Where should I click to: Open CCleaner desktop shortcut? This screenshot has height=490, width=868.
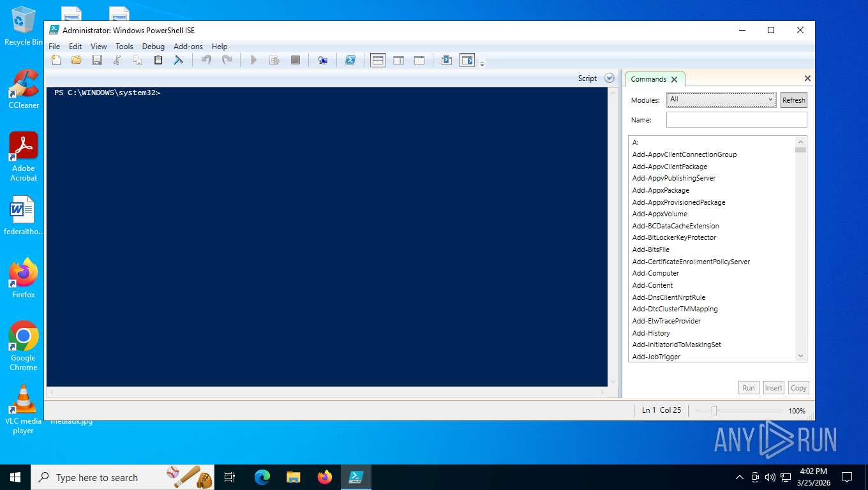coord(24,89)
